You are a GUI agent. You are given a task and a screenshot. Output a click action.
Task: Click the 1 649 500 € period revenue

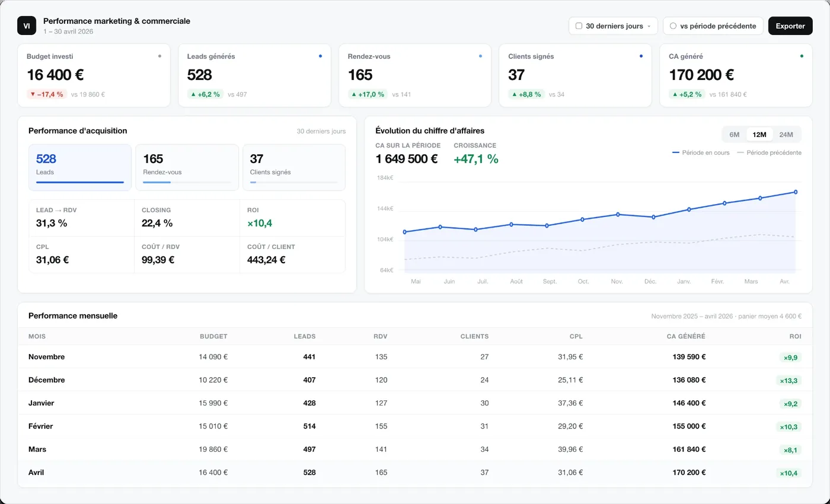pos(407,159)
